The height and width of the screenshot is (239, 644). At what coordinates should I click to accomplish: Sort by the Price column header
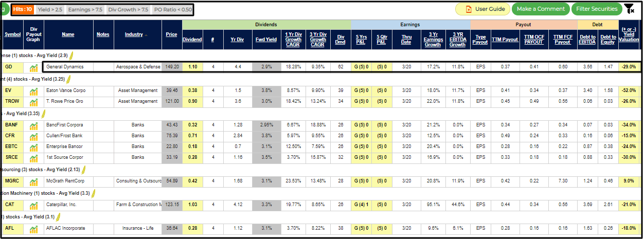(x=172, y=34)
